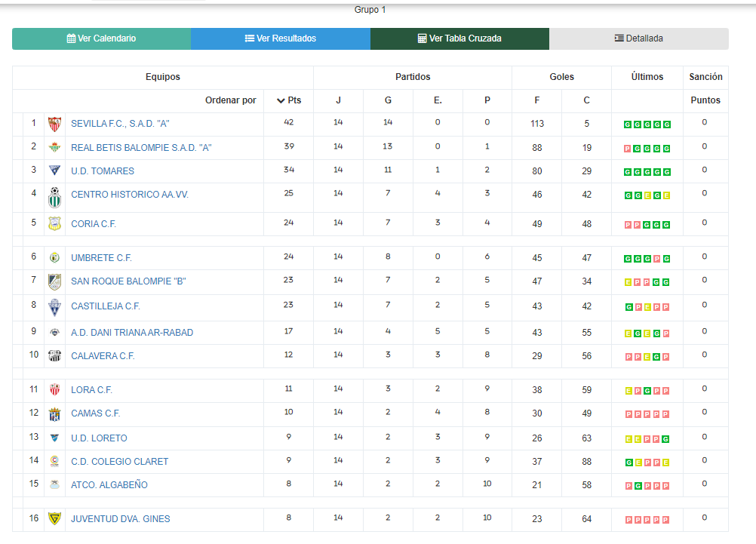This screenshot has height=544, width=756.
Task: Click the Últimos column header
Action: coord(647,77)
